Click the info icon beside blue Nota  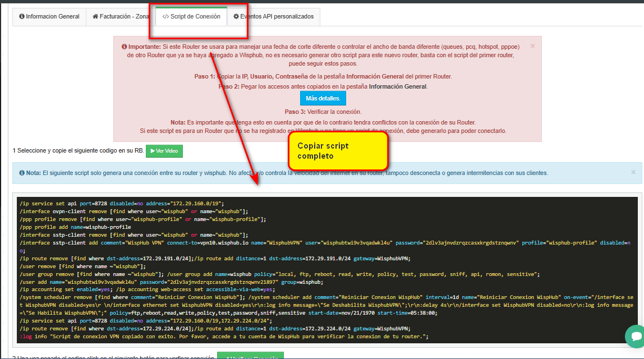point(21,173)
